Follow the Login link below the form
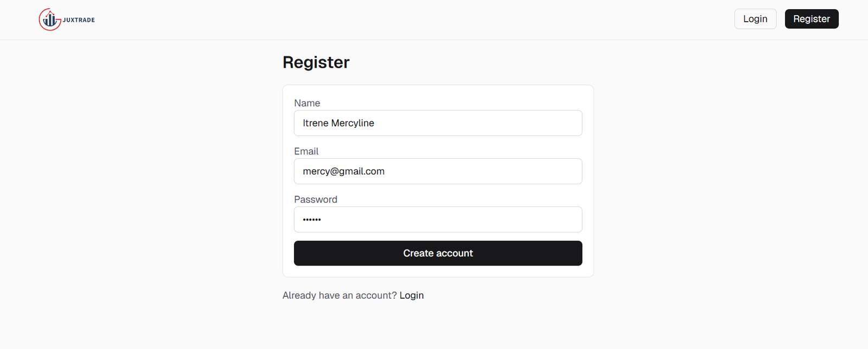The image size is (868, 349). [412, 295]
